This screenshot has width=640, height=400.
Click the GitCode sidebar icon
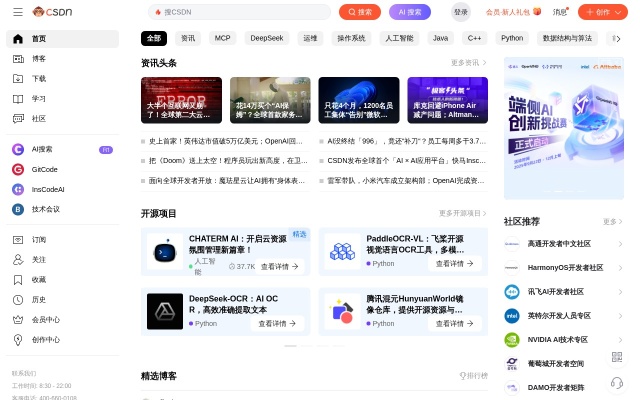(x=18, y=169)
